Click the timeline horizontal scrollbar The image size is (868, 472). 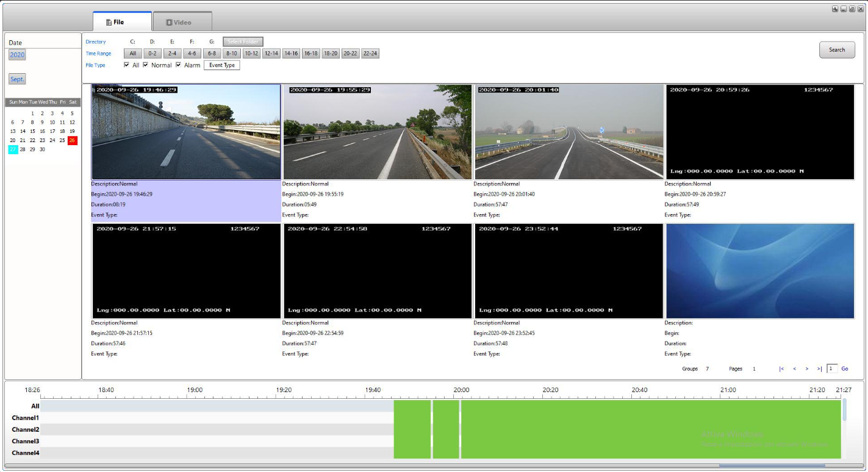(772, 466)
